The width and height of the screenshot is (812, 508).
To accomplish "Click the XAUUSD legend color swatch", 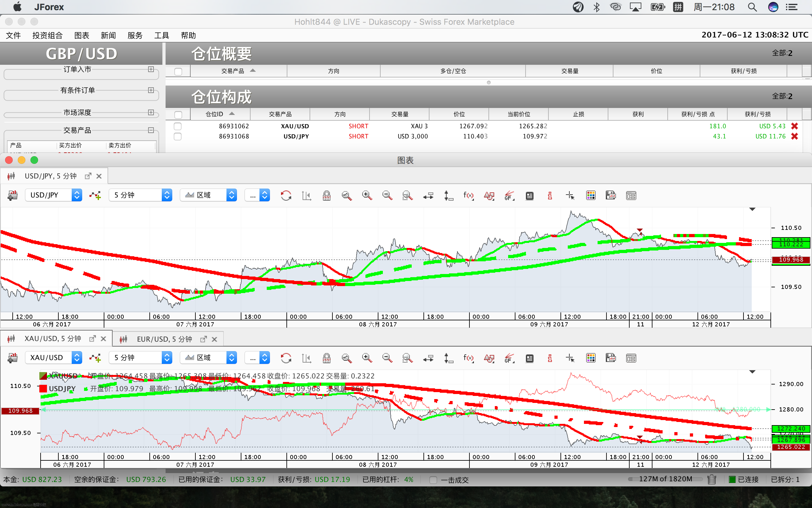I will [x=43, y=376].
